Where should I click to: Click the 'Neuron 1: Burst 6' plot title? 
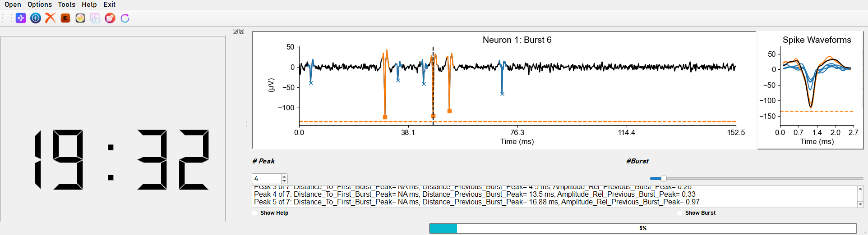point(517,40)
